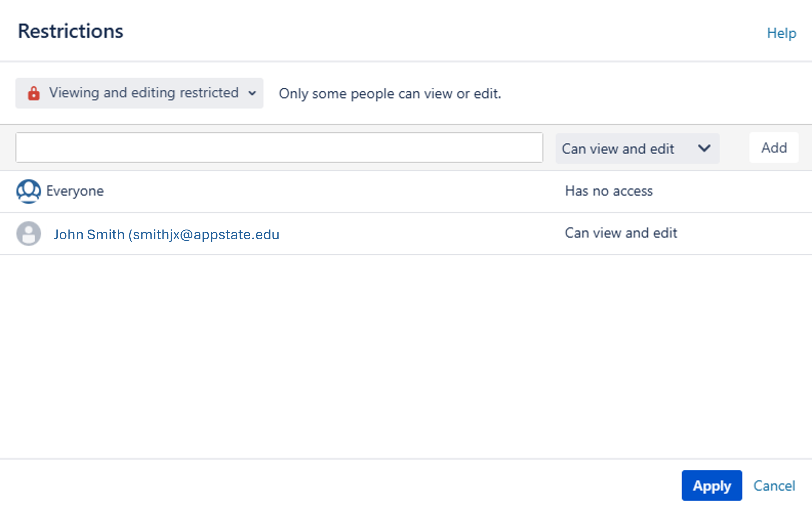
Task: Click the Add button
Action: pos(774,148)
